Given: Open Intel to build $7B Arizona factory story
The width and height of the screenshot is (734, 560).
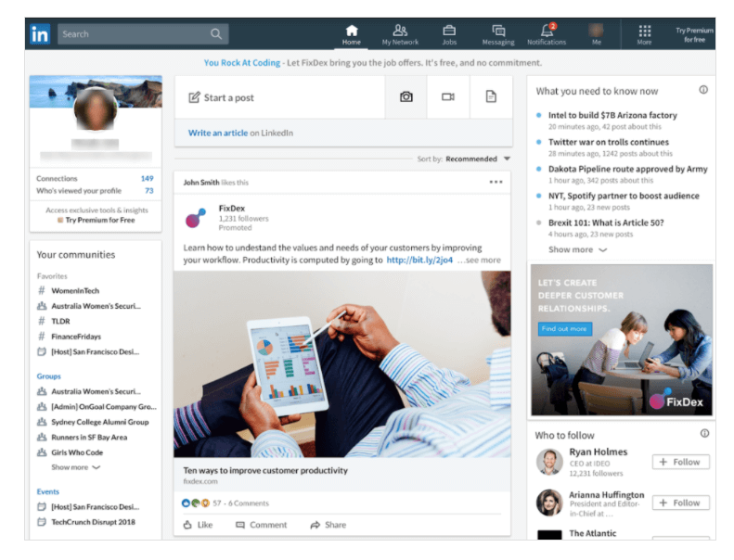Looking at the screenshot, I should [x=612, y=115].
